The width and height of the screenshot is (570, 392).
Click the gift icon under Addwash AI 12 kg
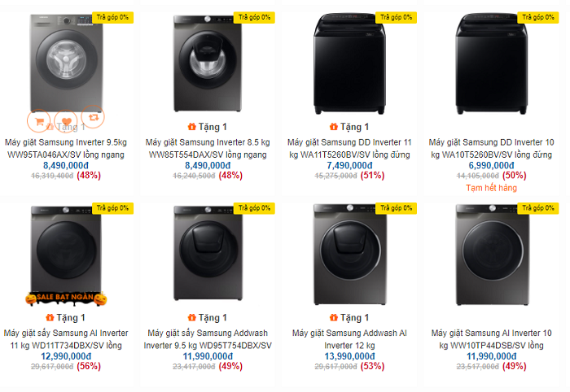click(334, 318)
